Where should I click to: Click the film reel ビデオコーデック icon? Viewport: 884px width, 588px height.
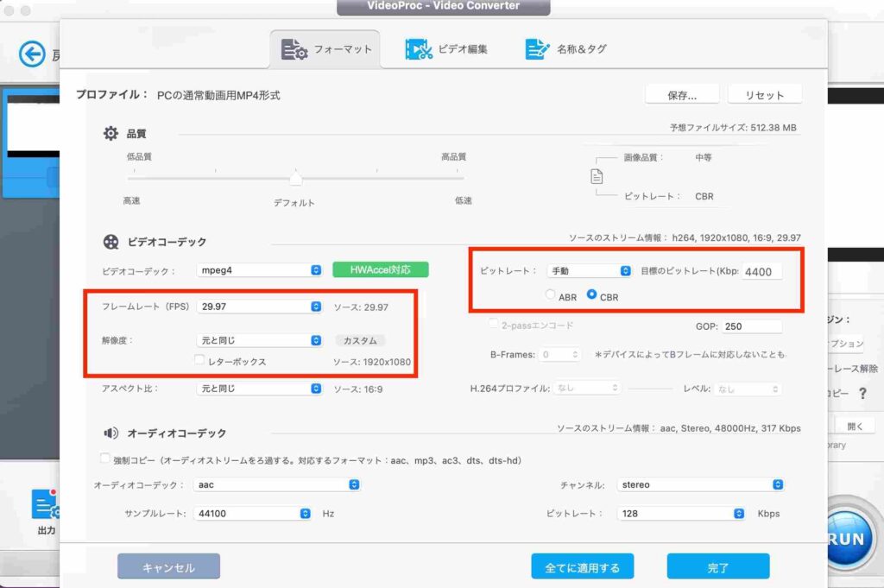coord(111,242)
